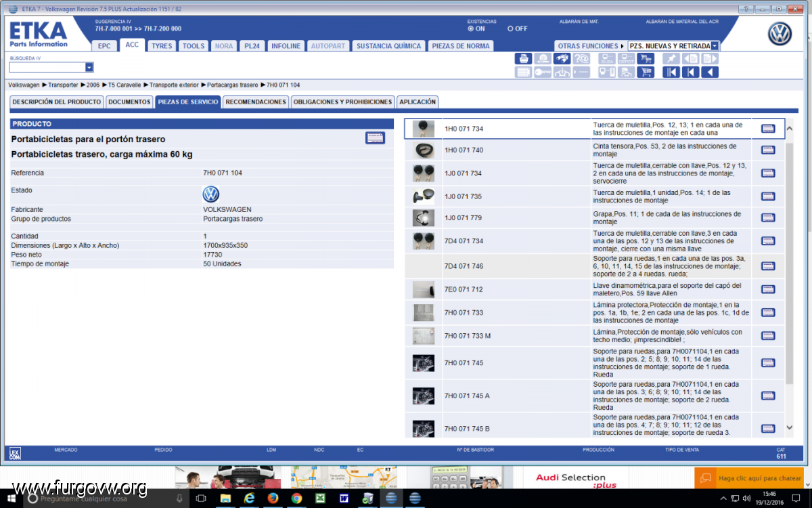
Task: Click the previous section skip-back arrow
Action: pyautogui.click(x=691, y=72)
